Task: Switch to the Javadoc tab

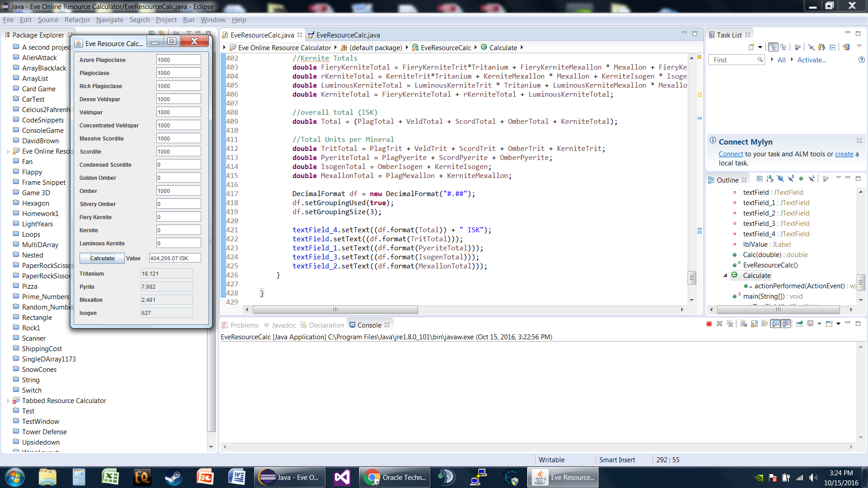Action: pos(280,325)
